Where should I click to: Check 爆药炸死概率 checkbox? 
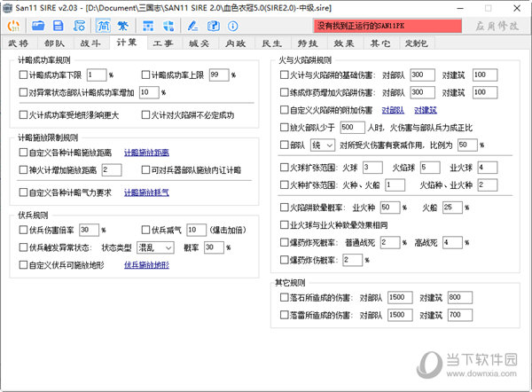point(284,242)
